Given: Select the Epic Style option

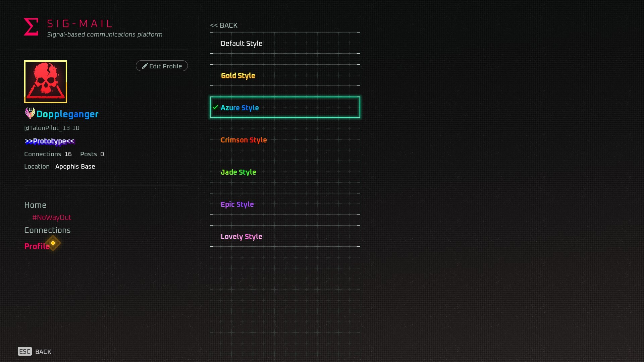Looking at the screenshot, I should click(284, 204).
